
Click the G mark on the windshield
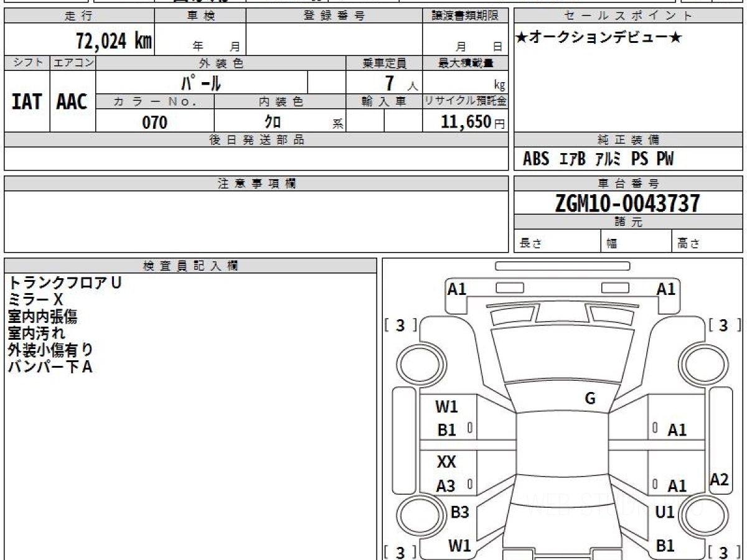(x=590, y=399)
